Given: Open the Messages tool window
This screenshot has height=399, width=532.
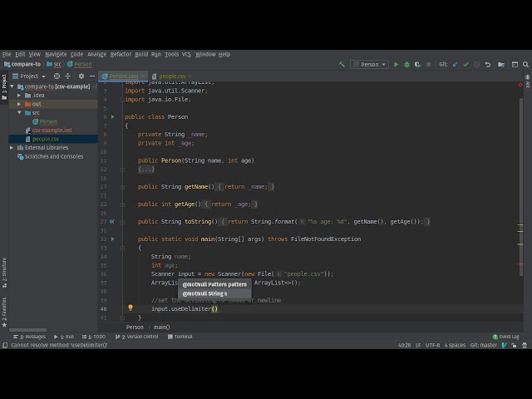Looking at the screenshot, I should click(x=29, y=337).
